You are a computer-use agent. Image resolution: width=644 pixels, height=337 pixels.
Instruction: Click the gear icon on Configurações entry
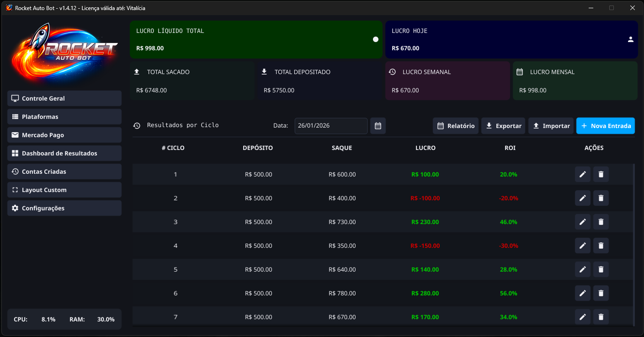click(x=15, y=208)
